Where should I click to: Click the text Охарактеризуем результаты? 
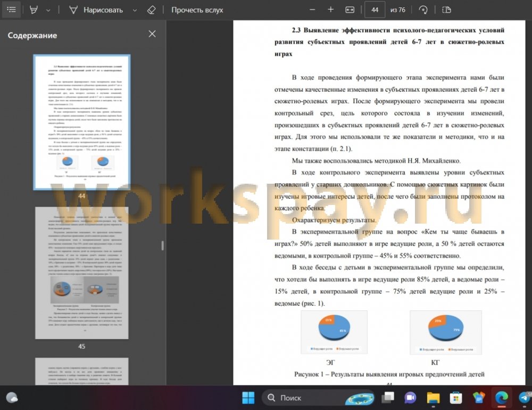[x=334, y=220]
